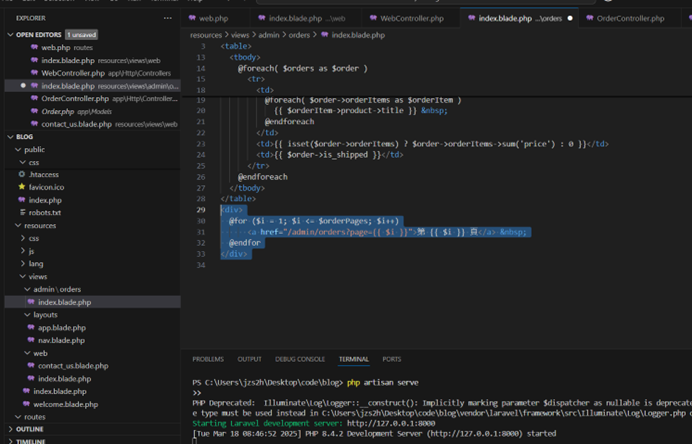Click the orders breadcrumb segment
The width and height of the screenshot is (692, 444).
click(x=299, y=35)
